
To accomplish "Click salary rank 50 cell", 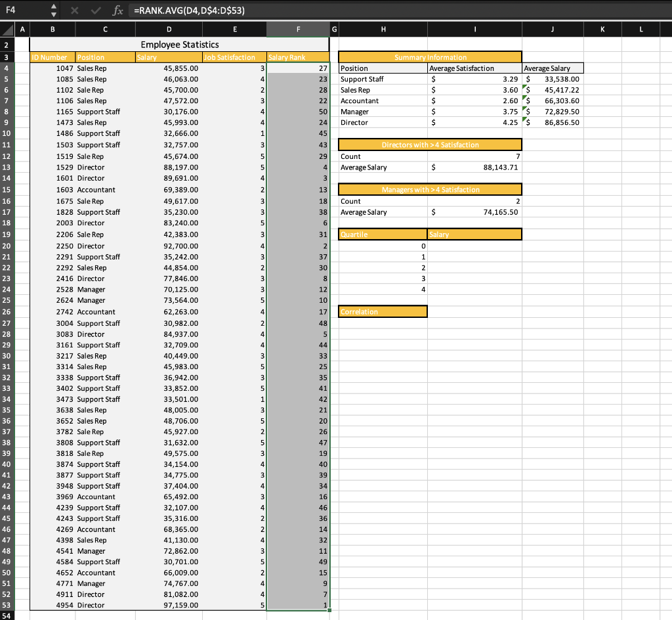I will click(x=299, y=112).
